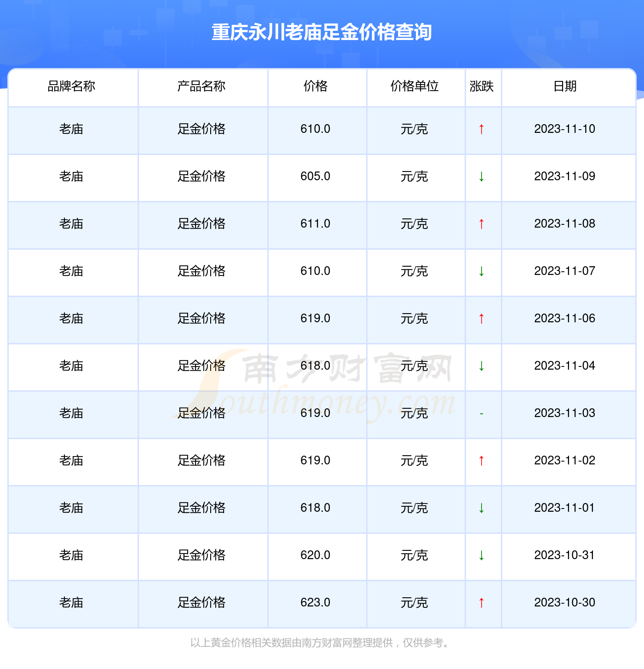This screenshot has height=669, width=644.
Task: Click the 日期 column header
Action: tap(565, 86)
